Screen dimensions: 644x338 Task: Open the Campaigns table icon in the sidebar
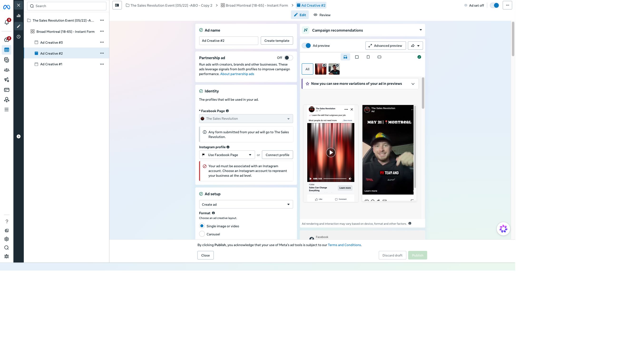coord(7,50)
